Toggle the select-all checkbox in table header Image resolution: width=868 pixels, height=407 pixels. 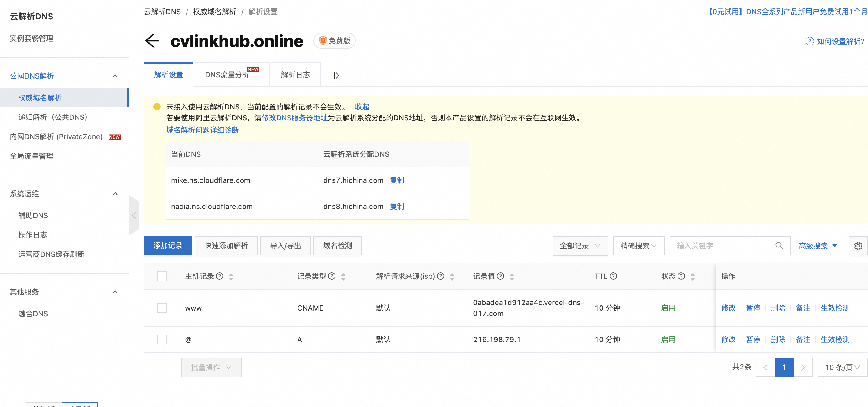tap(162, 276)
